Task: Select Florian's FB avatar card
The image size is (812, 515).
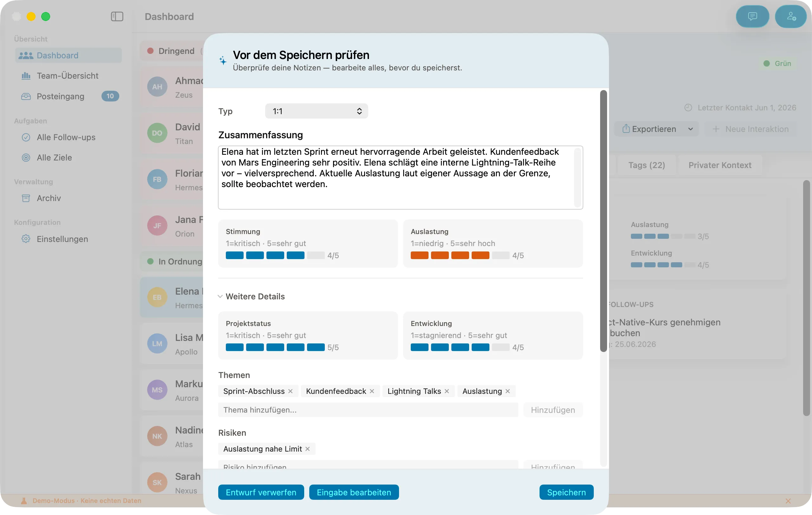Action: tap(172, 179)
